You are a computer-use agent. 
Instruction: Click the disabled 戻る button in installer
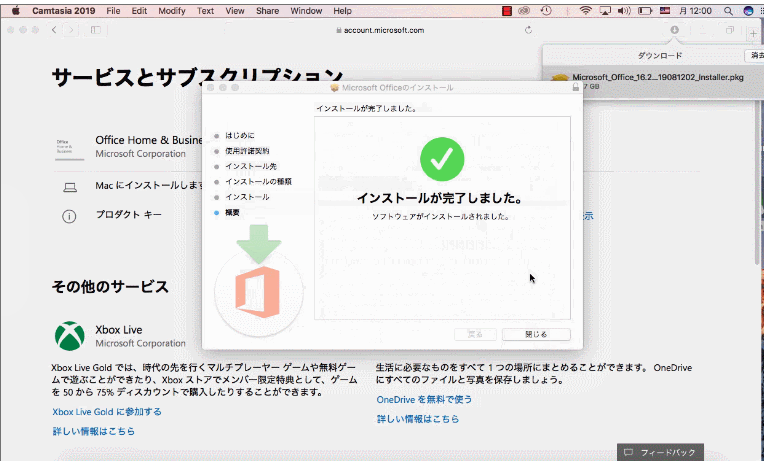(x=475, y=334)
